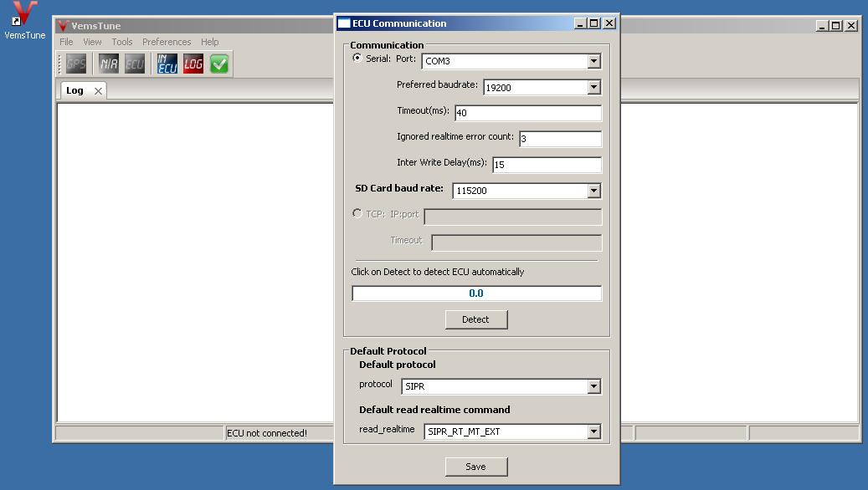Screen dimensions: 868x490
Task: Open the read_realtime command dropdown
Action: [594, 432]
